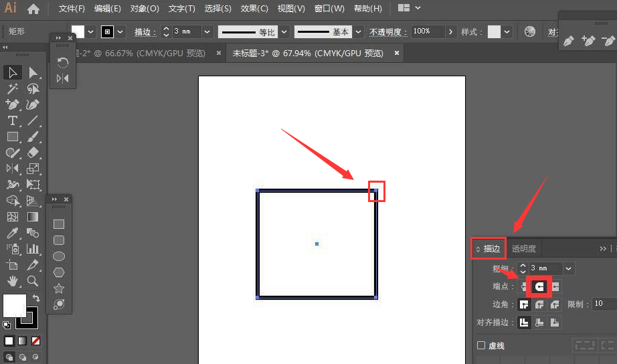The width and height of the screenshot is (617, 364).
Task: Choose Polygon tool in floating shape panel
Action: (x=59, y=272)
